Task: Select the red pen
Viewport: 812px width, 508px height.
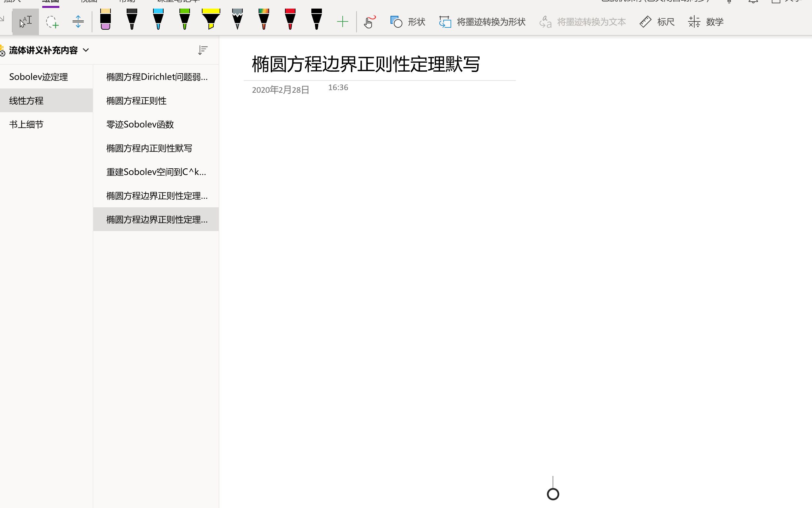Action: tap(290, 19)
